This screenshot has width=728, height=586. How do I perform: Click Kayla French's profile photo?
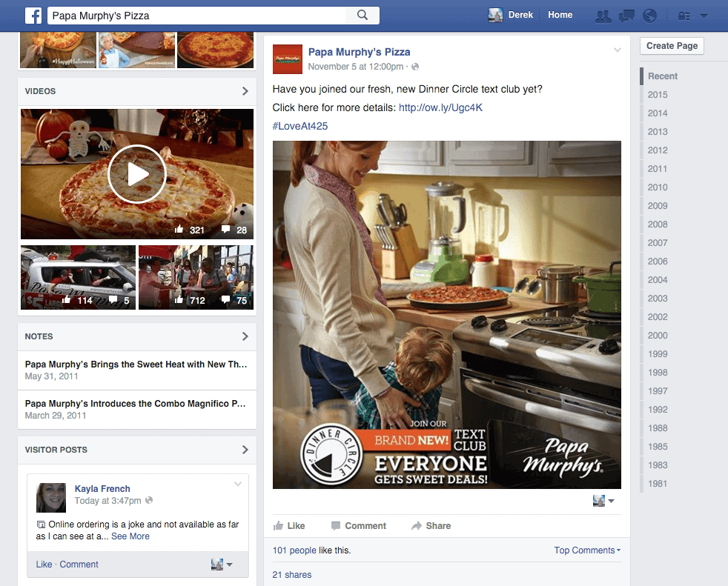tap(51, 497)
